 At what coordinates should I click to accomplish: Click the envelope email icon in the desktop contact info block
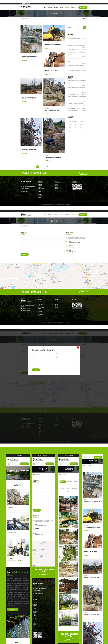point(67,251)
